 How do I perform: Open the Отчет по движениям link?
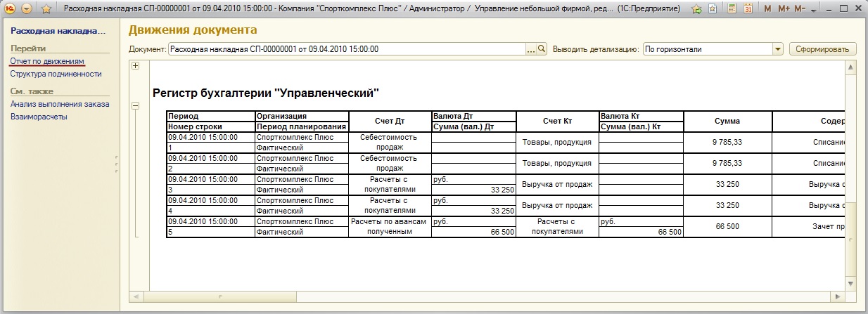coord(47,62)
